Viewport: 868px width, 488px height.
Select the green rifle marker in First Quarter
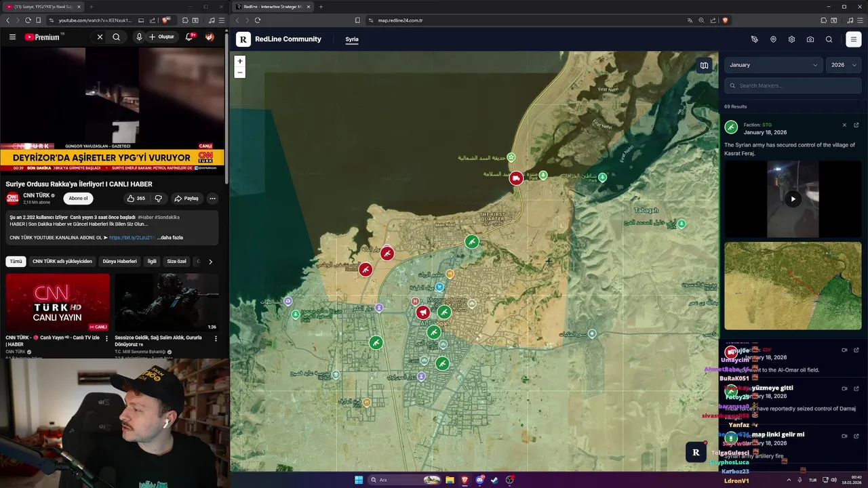472,241
